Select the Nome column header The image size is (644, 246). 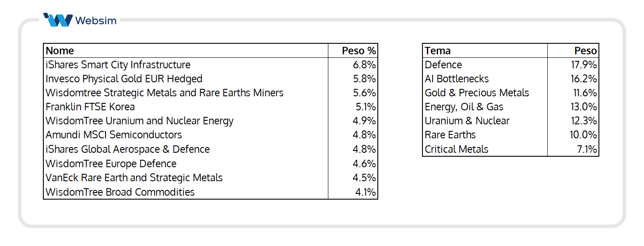(x=60, y=51)
